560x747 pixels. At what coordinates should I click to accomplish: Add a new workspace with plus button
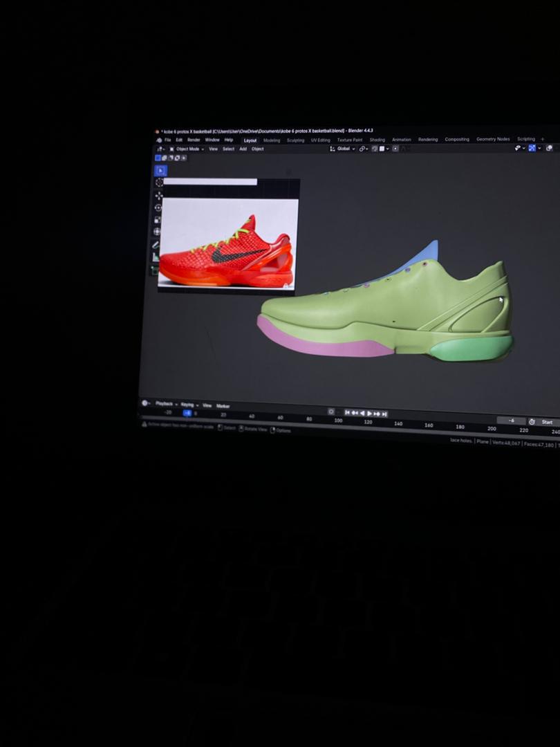pyautogui.click(x=543, y=139)
